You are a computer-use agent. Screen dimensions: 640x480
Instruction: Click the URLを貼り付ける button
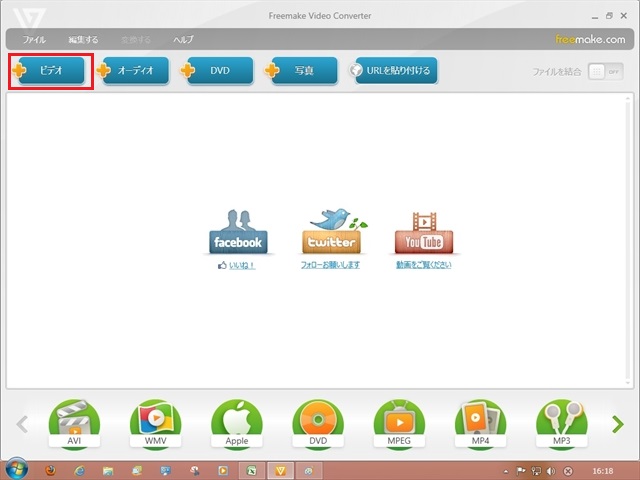click(x=392, y=71)
